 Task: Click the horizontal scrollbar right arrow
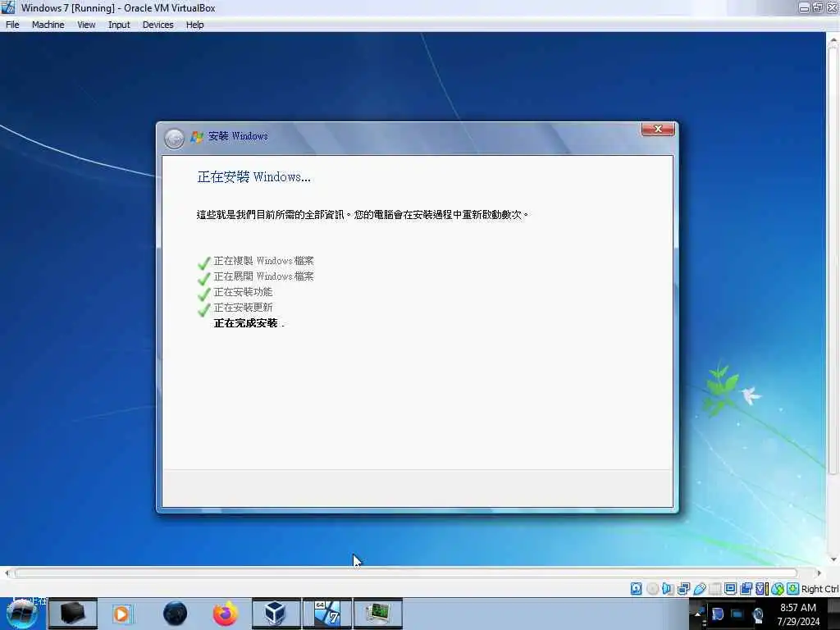click(x=819, y=573)
